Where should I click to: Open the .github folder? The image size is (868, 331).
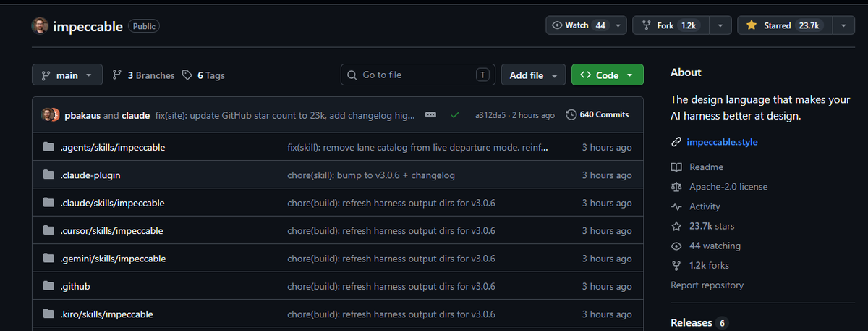(x=75, y=287)
